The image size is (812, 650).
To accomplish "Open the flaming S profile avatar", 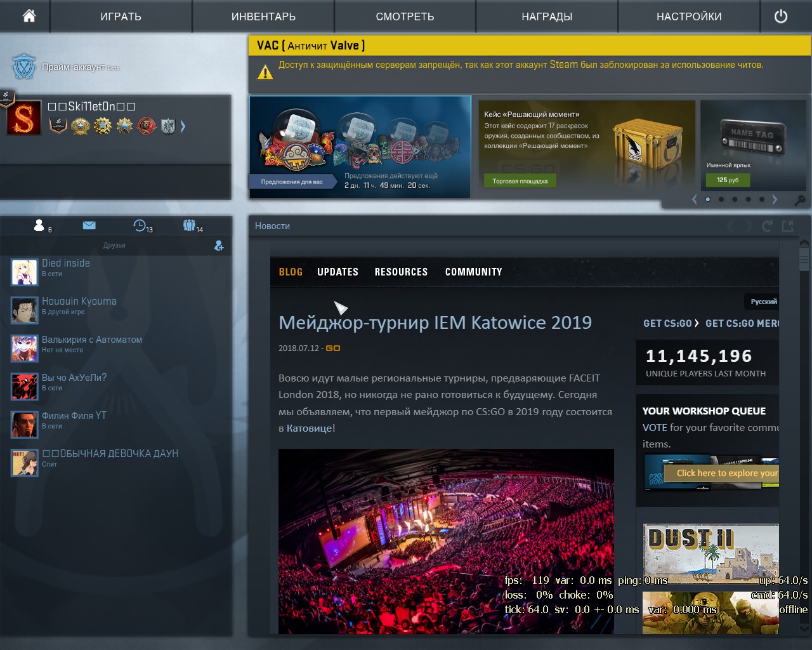I will [24, 119].
